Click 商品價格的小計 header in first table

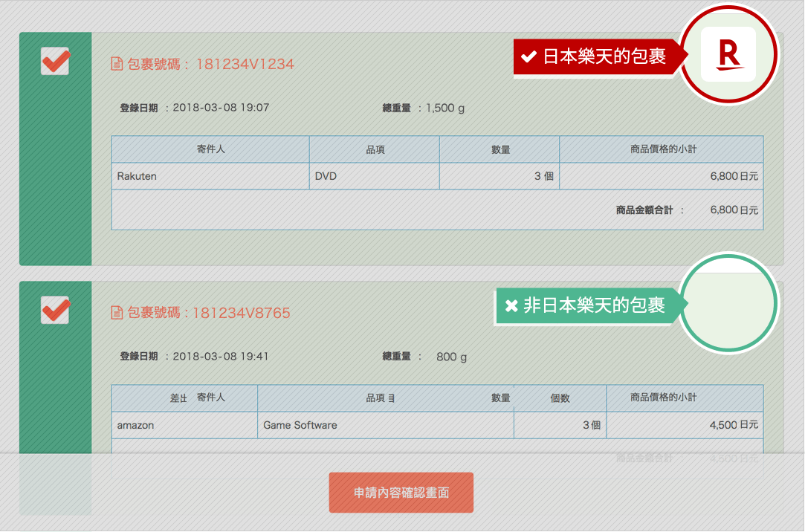(663, 149)
